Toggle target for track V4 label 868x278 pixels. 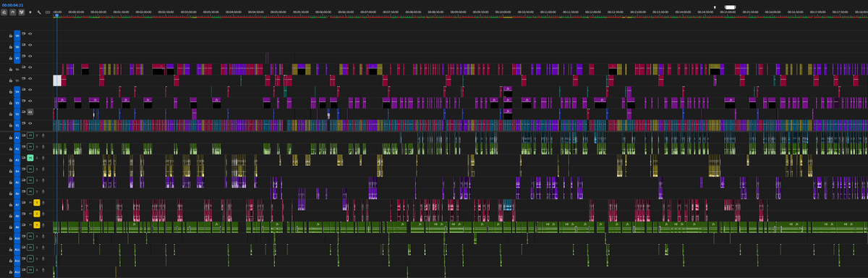tap(17, 91)
